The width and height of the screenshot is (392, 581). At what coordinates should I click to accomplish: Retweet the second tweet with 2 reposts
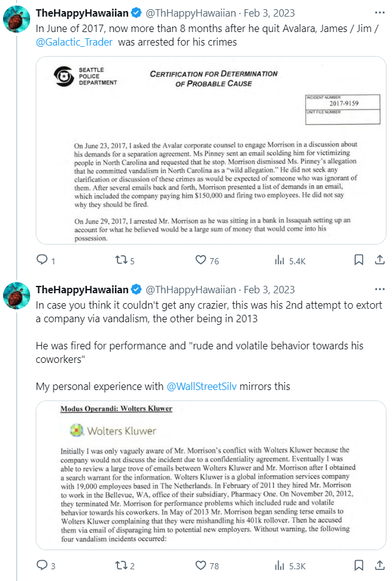[x=121, y=565]
